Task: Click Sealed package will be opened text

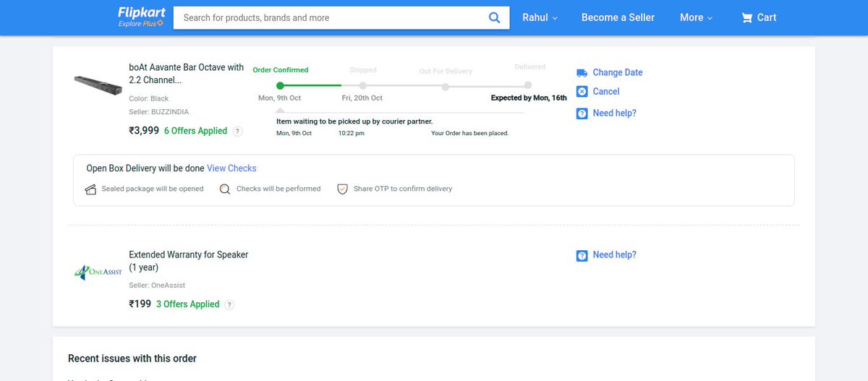Action: 153,189
